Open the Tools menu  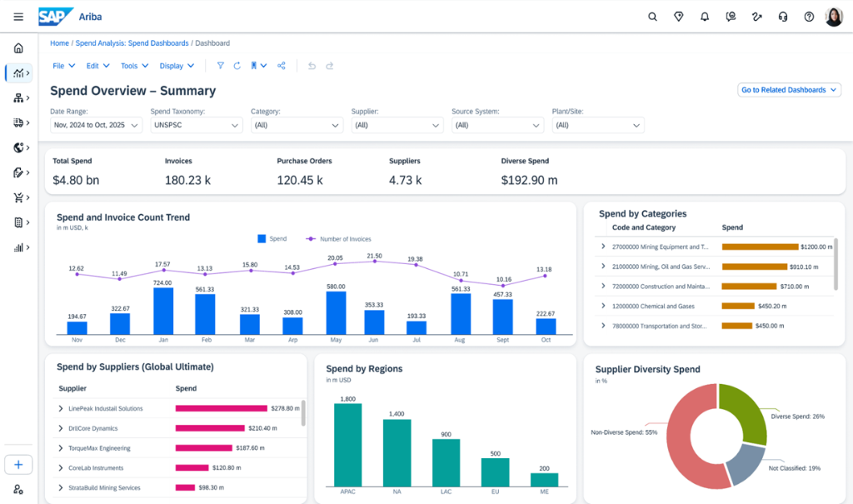[134, 66]
